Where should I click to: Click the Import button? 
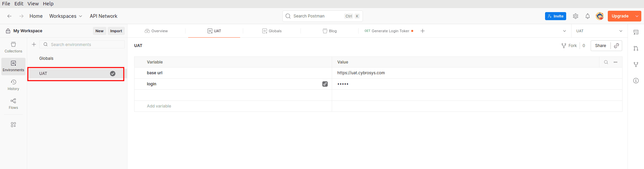point(116,31)
